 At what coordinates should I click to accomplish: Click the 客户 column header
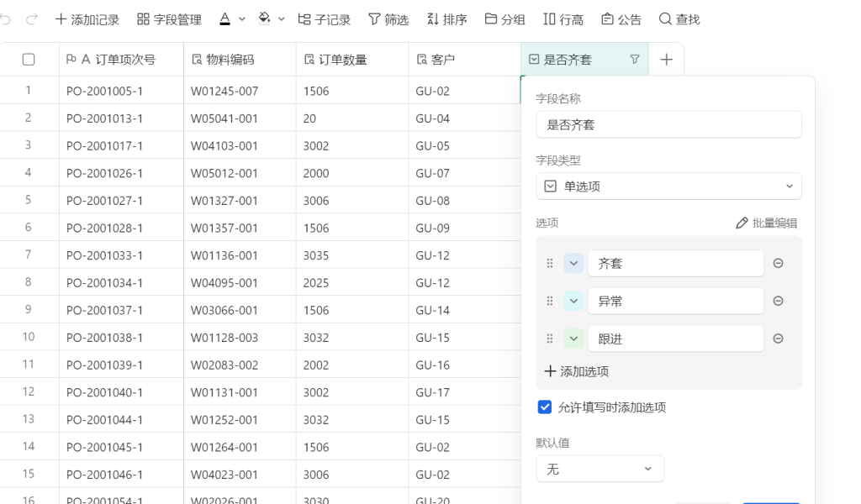click(x=464, y=60)
